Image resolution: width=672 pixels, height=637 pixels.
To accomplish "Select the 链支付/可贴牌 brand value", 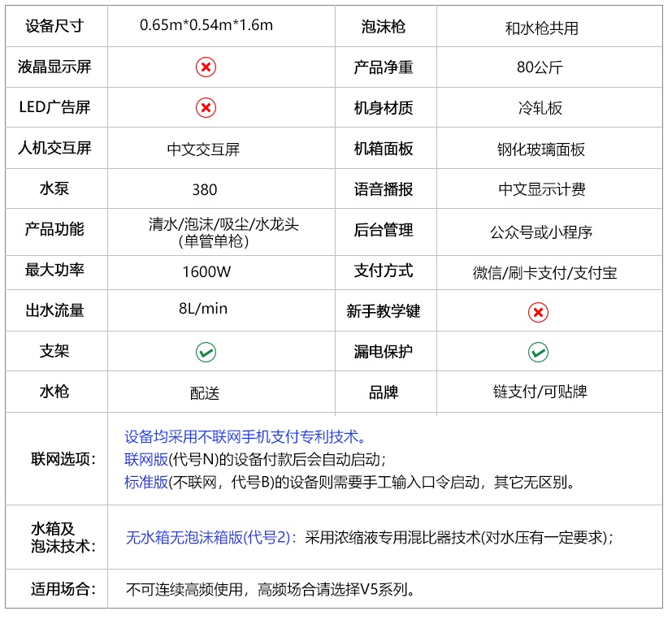I will (540, 392).
